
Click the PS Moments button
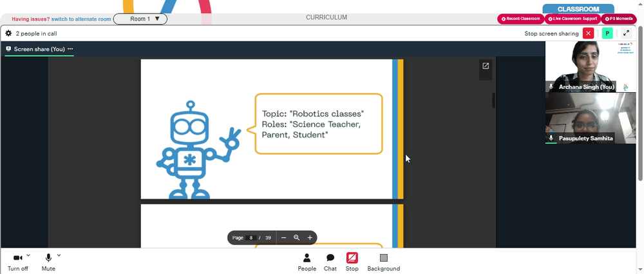tap(618, 19)
